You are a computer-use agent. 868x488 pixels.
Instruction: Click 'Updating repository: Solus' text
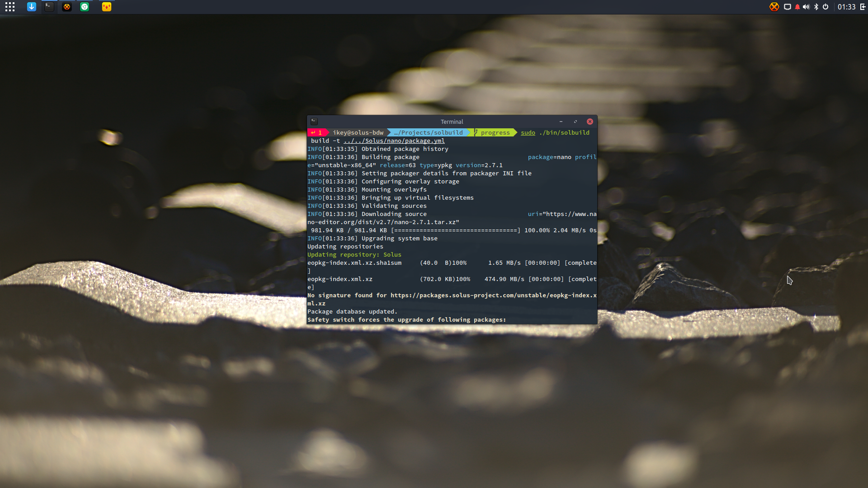pos(354,254)
